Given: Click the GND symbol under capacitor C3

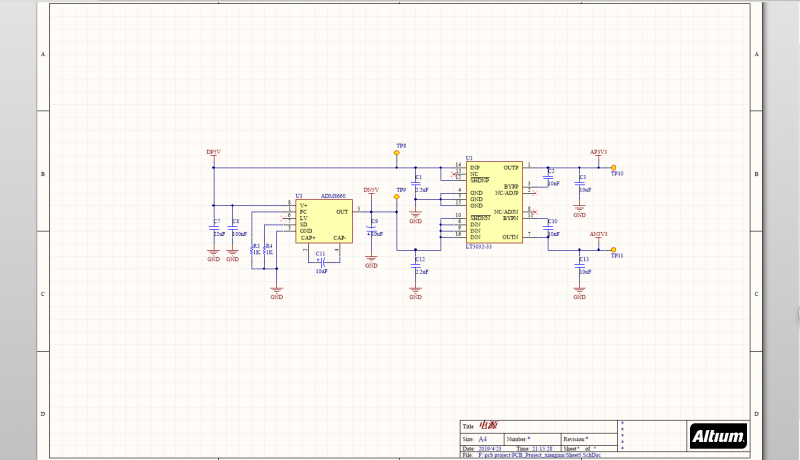Looking at the screenshot, I should pos(579,212).
